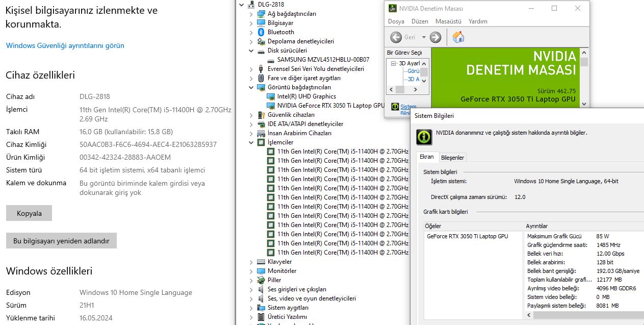Click the NVIDIA Control Panel Forward arrow icon
The width and height of the screenshot is (644, 325).
(x=435, y=37)
